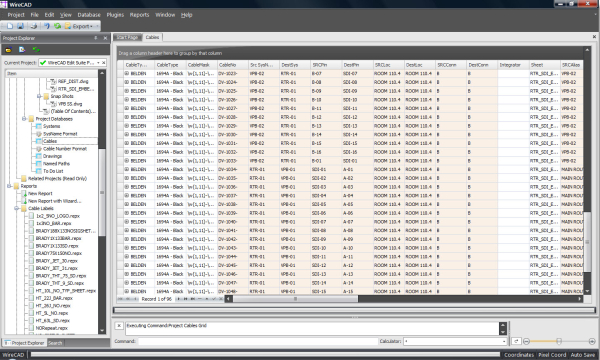Clear the command output with X button

tap(119, 326)
